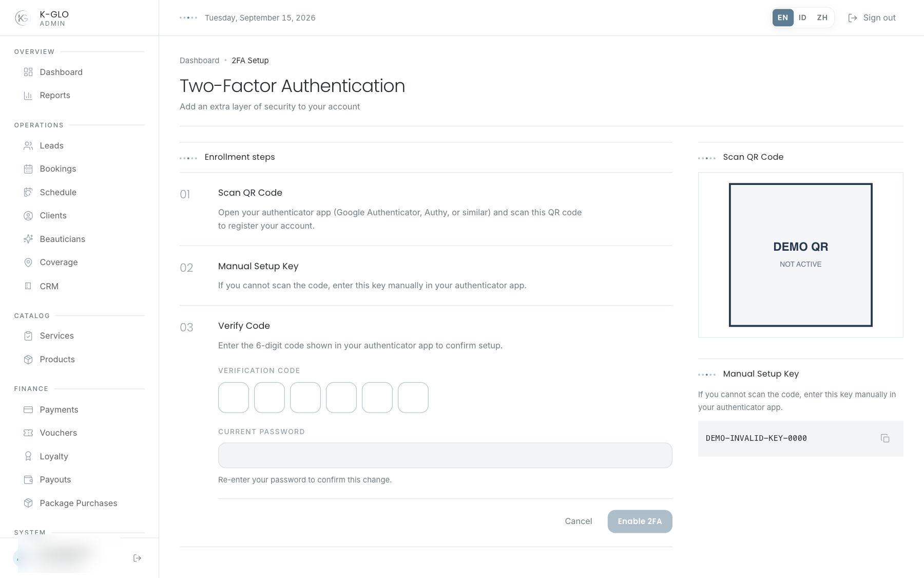Click the sidebar bottom logout icon

137,558
